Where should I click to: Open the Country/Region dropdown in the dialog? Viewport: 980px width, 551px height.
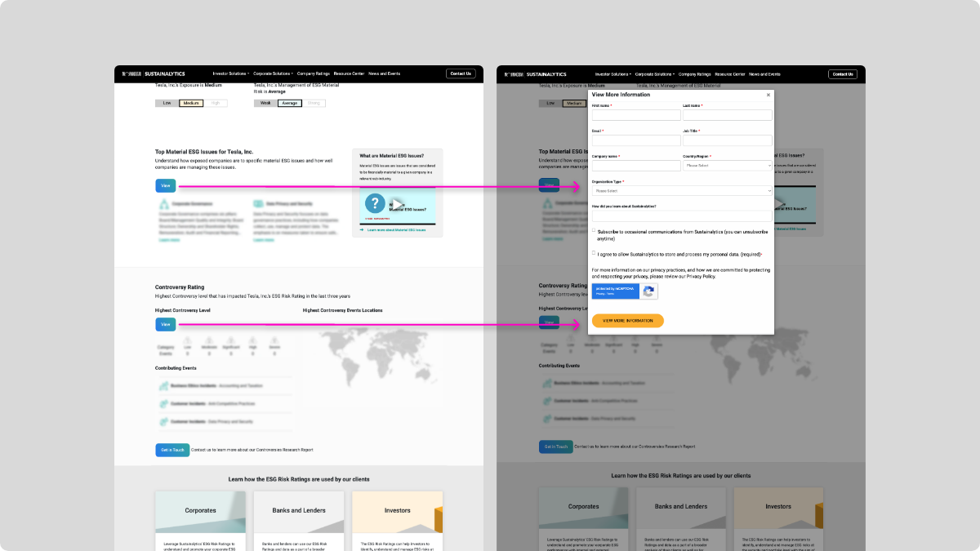point(728,165)
